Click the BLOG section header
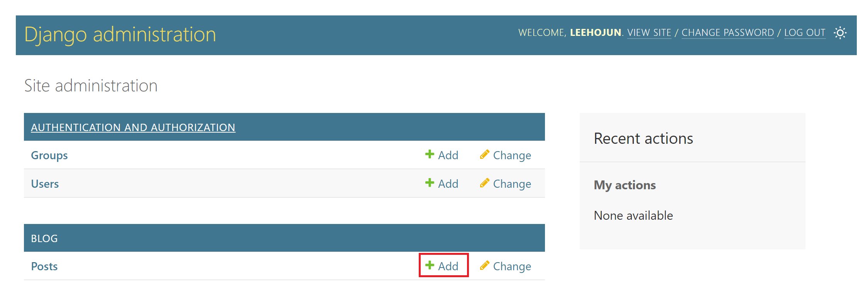This screenshot has width=868, height=303. coord(44,238)
